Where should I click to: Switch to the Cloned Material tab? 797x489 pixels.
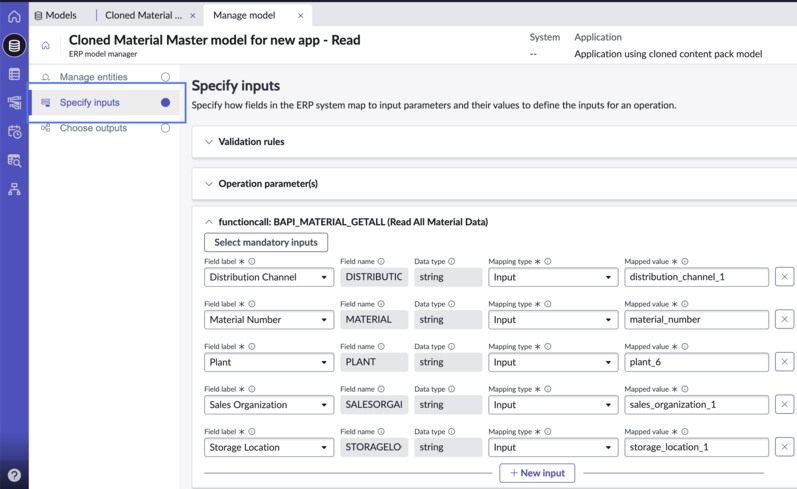pyautogui.click(x=143, y=15)
